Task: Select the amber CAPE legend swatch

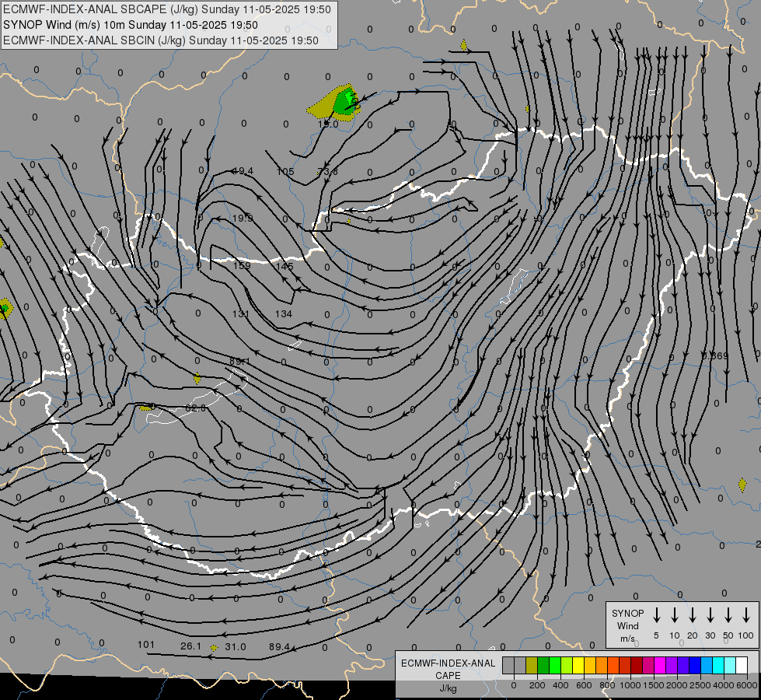Action: [590, 666]
